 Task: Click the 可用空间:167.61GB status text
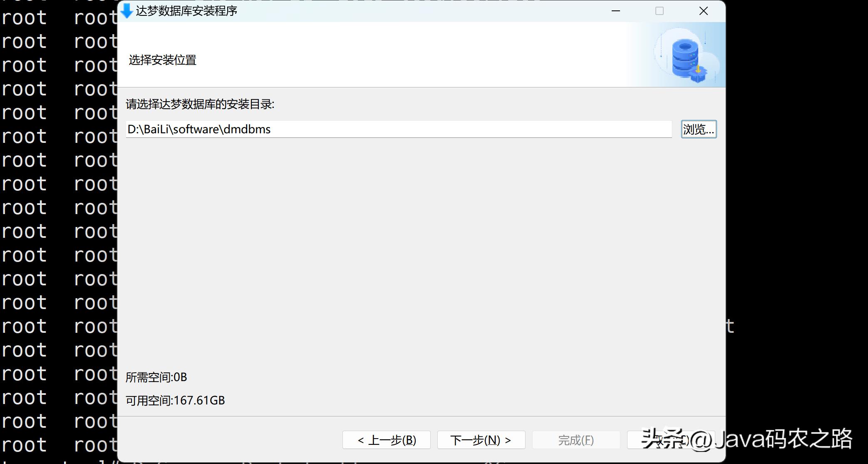click(175, 400)
